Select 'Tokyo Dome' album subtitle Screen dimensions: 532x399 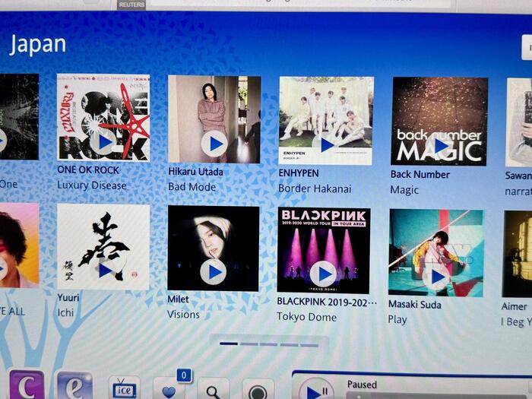(307, 317)
